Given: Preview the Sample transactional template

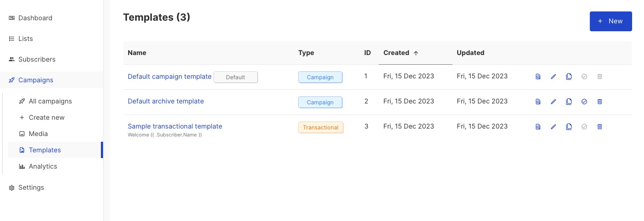Looking at the screenshot, I should 538,127.
